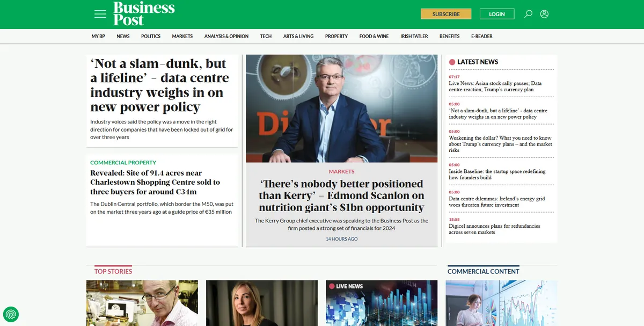Screen dimensions: 644x326
Task: Open 'Digicel announces plans for redundancies' item
Action: (495, 229)
